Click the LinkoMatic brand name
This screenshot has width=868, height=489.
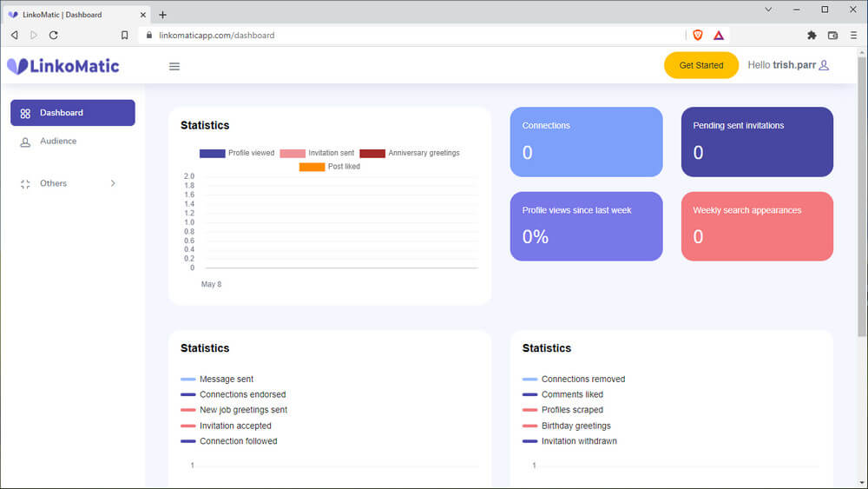74,67
